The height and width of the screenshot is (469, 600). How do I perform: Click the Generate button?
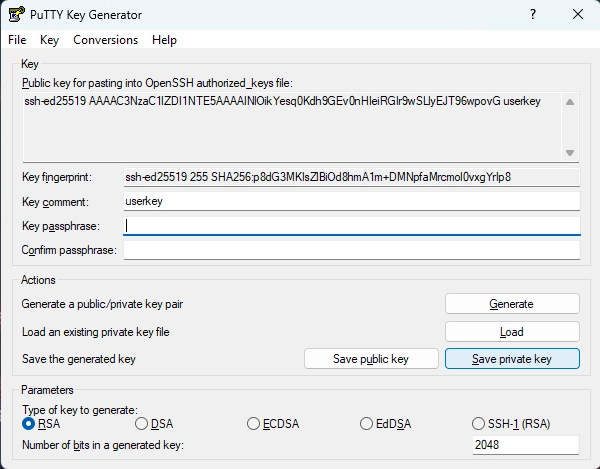coord(512,304)
